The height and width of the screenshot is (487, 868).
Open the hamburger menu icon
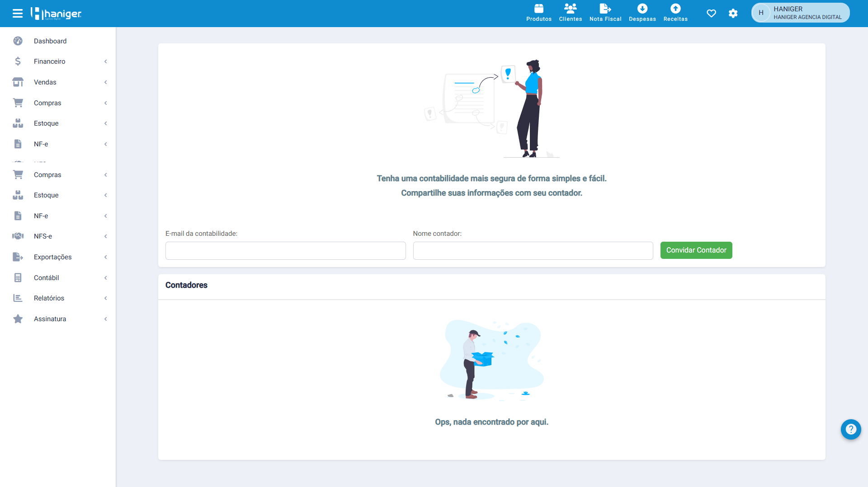pyautogui.click(x=18, y=14)
